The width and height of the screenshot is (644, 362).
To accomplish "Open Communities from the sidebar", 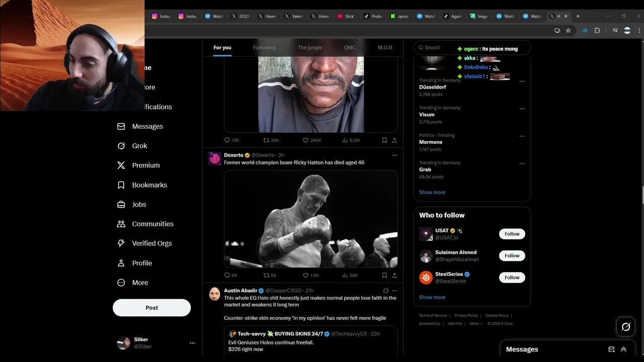I will pos(145,224).
